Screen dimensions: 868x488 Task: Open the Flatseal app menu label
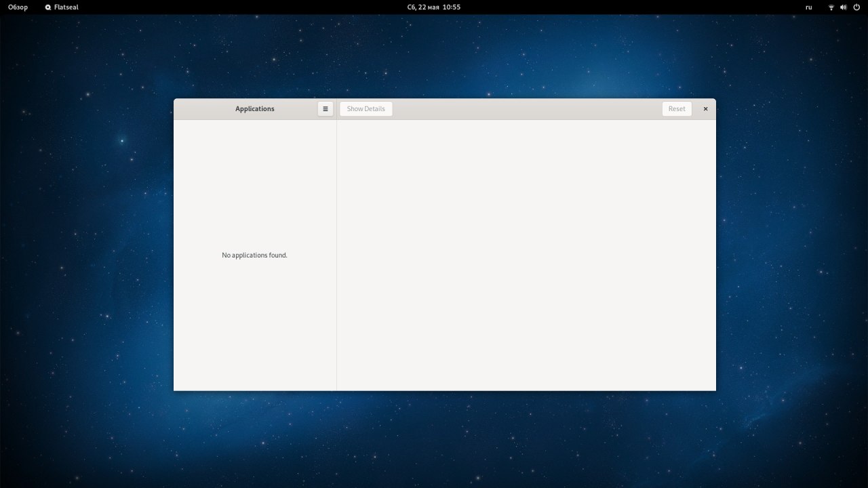click(66, 7)
